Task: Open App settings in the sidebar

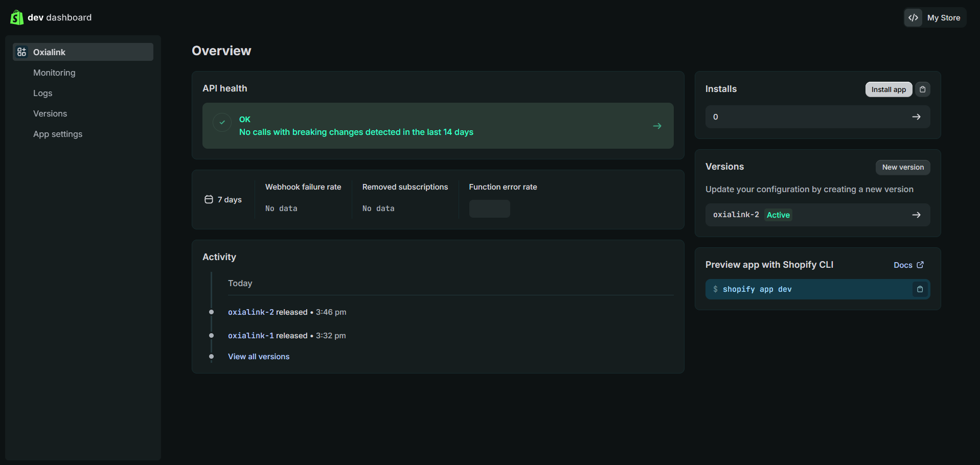Action: click(x=58, y=134)
